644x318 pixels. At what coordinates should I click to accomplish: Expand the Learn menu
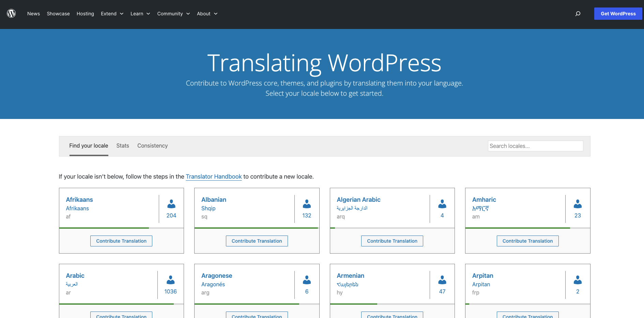[140, 14]
